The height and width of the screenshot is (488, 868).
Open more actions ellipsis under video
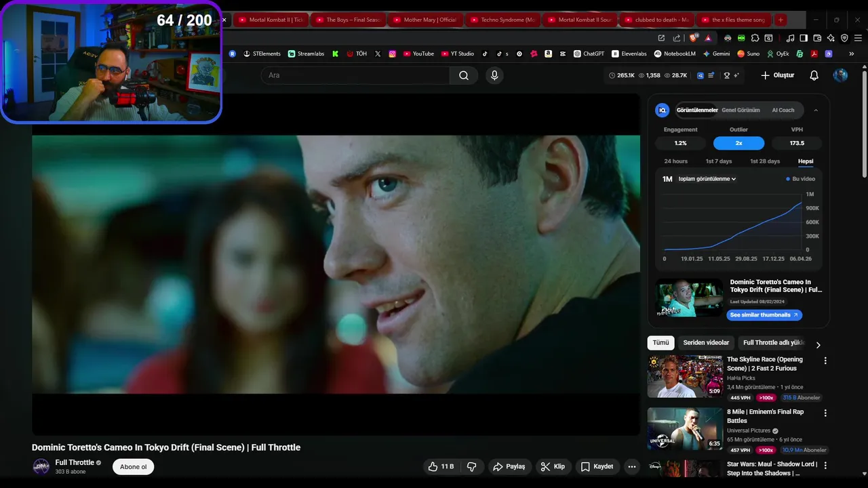pyautogui.click(x=632, y=466)
